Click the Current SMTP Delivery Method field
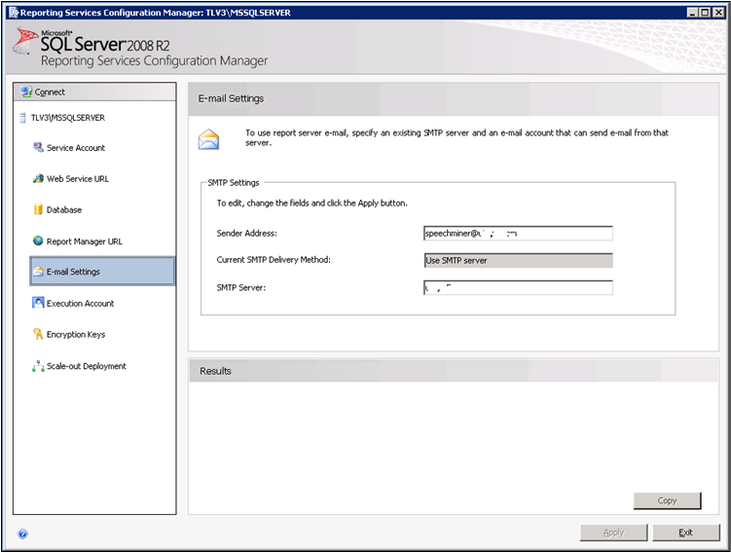Viewport: 731px width, 553px height. click(x=518, y=260)
